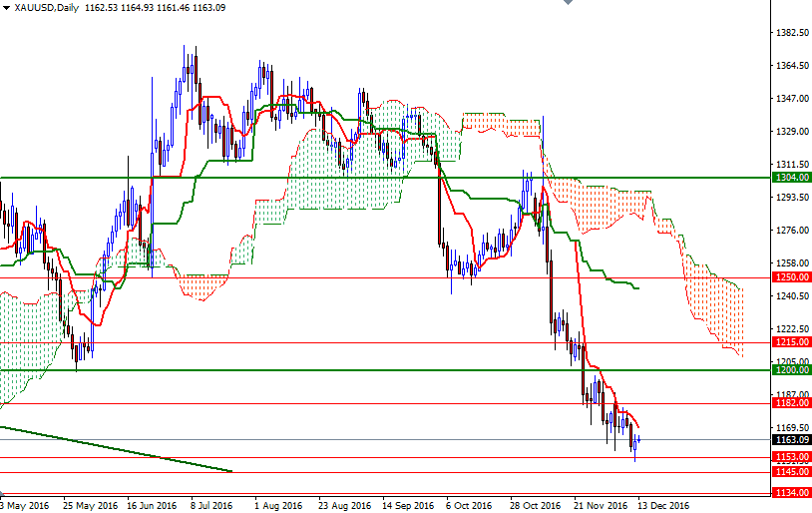812x513 pixels.
Task: Click the 1 Aug 2016 date label
Action: coord(276,505)
